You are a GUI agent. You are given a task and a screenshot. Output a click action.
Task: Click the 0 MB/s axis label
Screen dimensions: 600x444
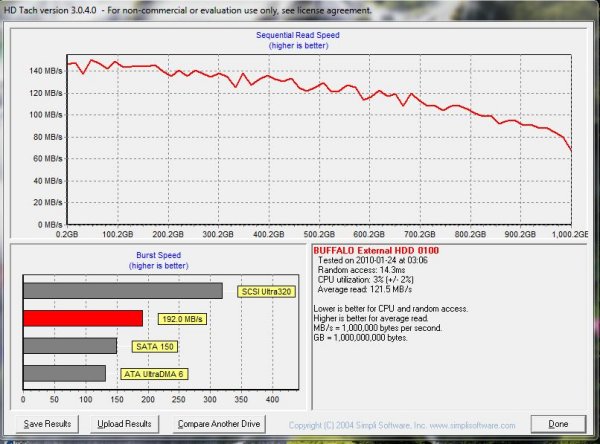(x=50, y=225)
